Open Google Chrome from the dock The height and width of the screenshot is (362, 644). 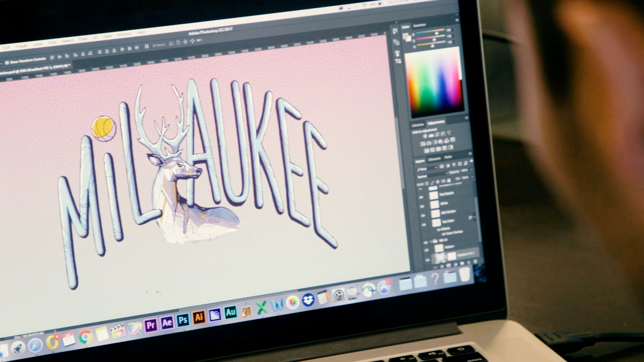86,337
